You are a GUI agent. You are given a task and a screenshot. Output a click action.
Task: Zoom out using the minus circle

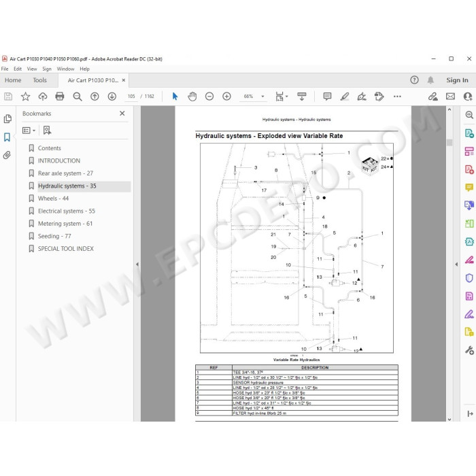pyautogui.click(x=209, y=97)
